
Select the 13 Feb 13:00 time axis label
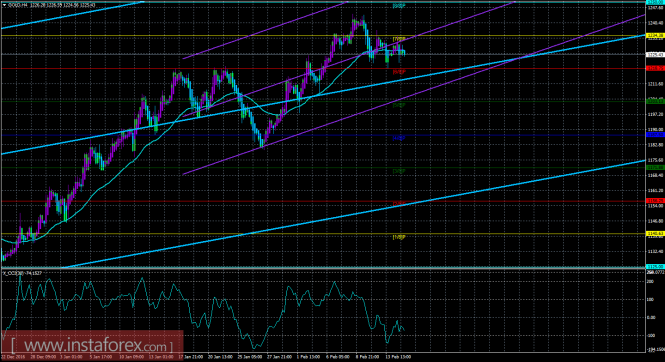click(x=397, y=357)
